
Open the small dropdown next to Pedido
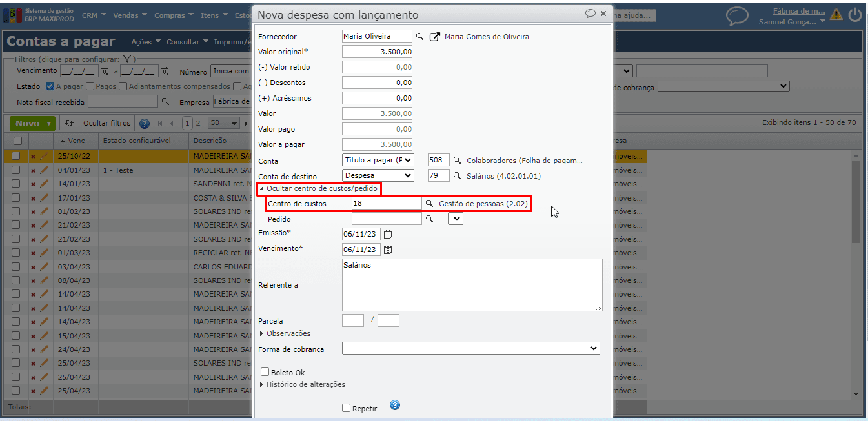click(x=456, y=219)
